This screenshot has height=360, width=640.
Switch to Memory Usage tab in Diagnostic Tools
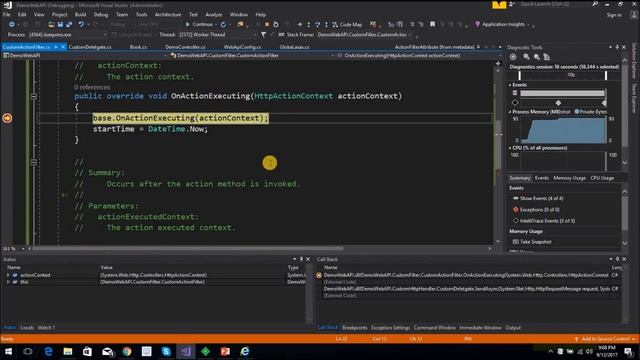coord(569,178)
